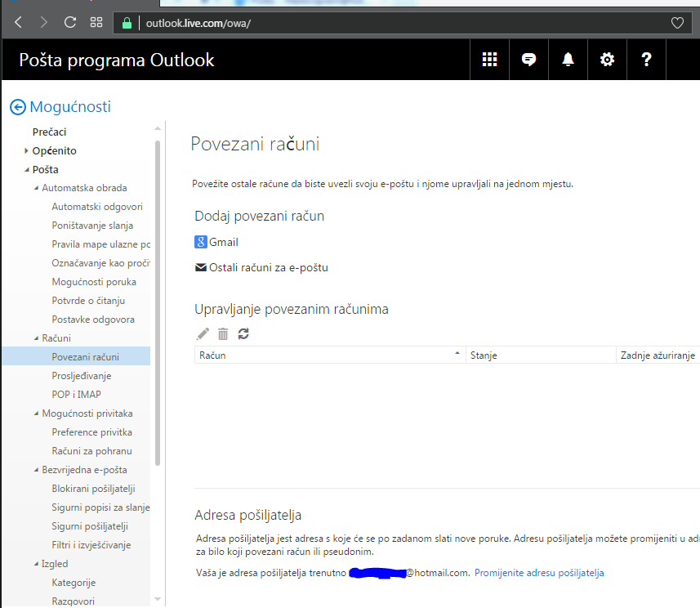Click the Gmail icon under Dodaj povezani račun

[201, 242]
